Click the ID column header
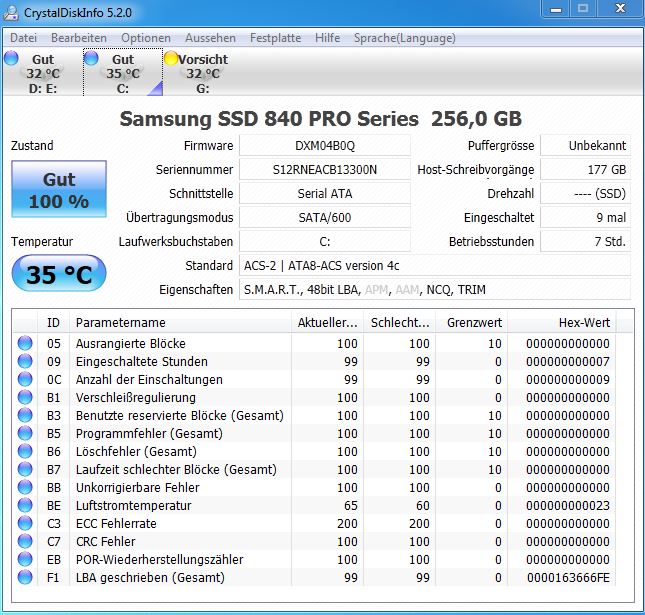This screenshot has width=645, height=615. coord(53,323)
